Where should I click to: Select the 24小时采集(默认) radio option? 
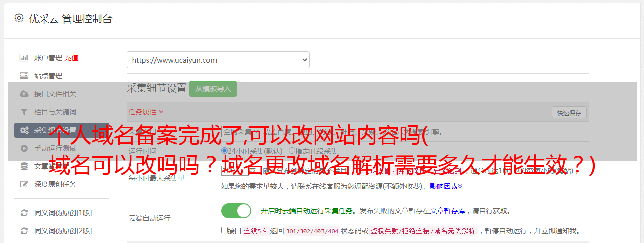click(x=225, y=151)
